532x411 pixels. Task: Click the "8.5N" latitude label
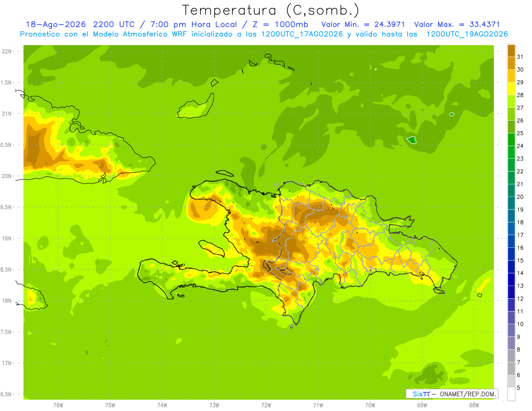6,270
